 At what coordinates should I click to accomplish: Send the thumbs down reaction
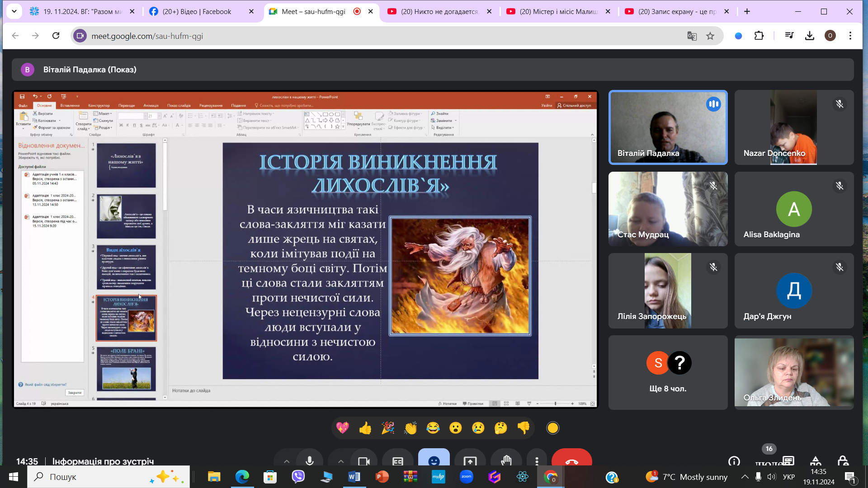[x=524, y=427]
